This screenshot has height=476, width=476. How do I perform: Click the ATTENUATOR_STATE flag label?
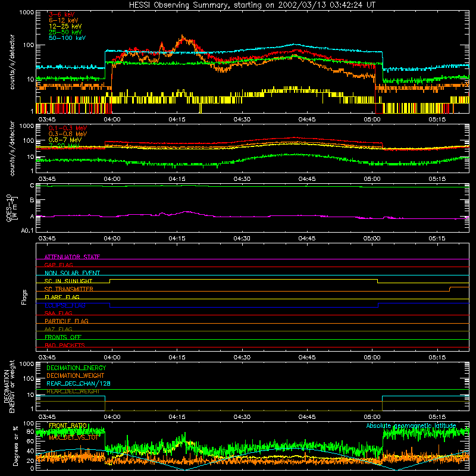click(x=72, y=257)
